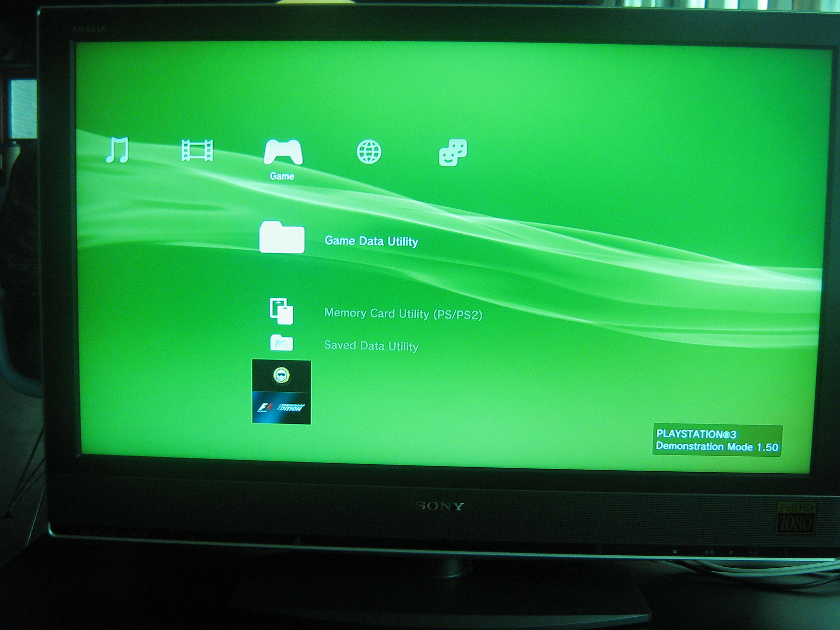Open the Video film-strip category icon

coord(197,151)
